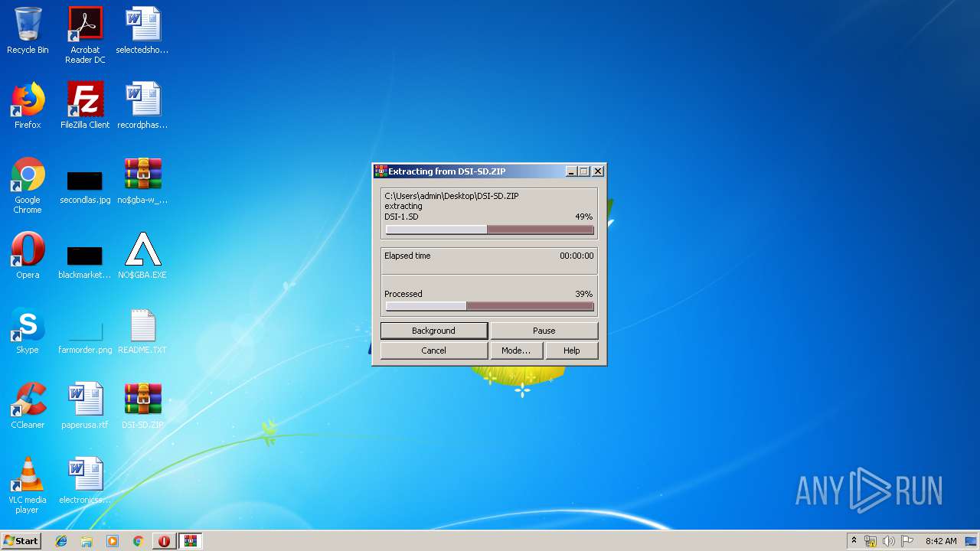Screen dimensions: 980x551
Task: Select the NO$GBA.EXE desktop file
Action: pos(142,256)
